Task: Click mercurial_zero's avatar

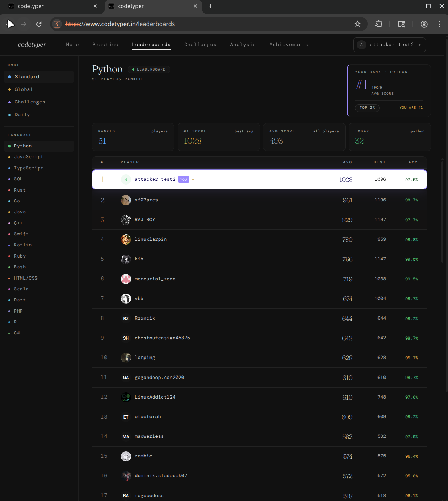Action: [126, 279]
